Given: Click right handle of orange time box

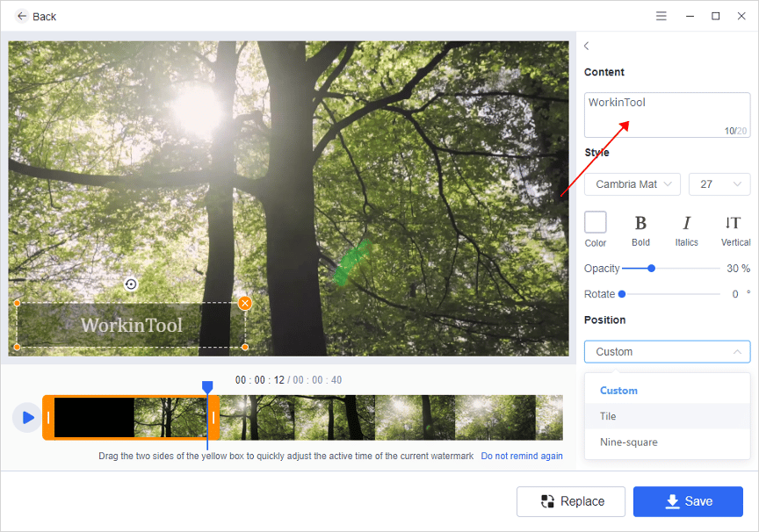Looking at the screenshot, I should point(213,417).
